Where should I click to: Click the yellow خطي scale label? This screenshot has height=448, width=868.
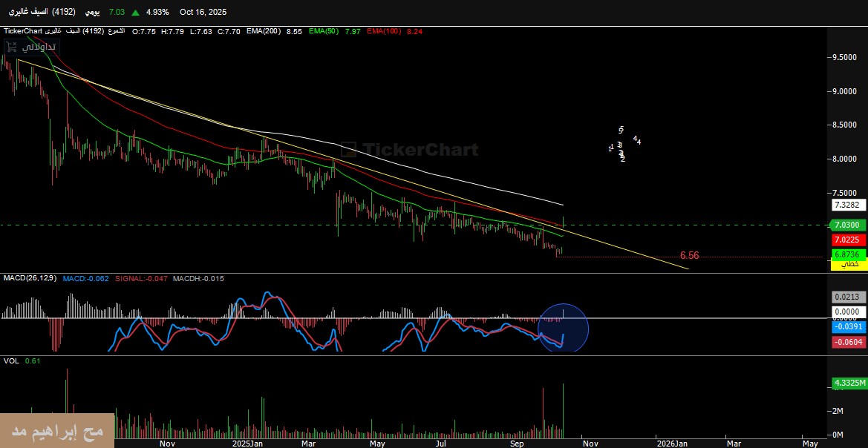[846, 264]
